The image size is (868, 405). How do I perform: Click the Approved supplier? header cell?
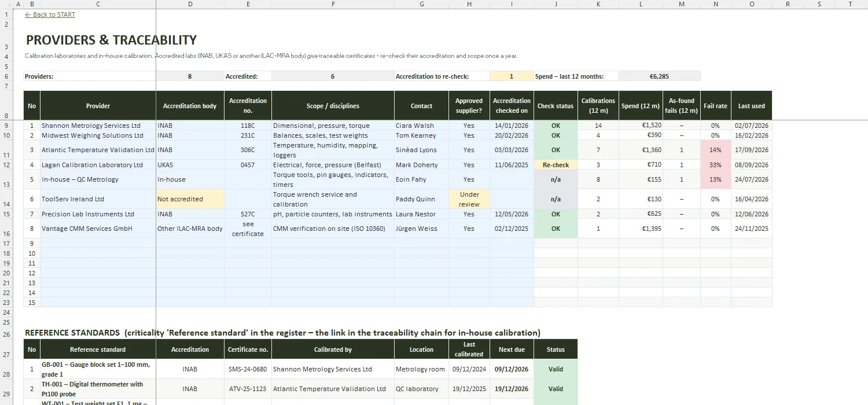(469, 106)
